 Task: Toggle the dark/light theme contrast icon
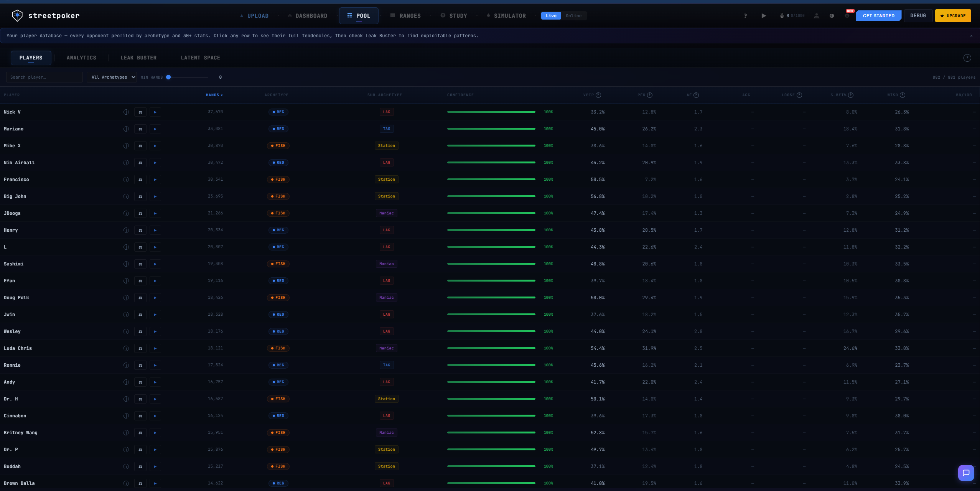click(832, 16)
